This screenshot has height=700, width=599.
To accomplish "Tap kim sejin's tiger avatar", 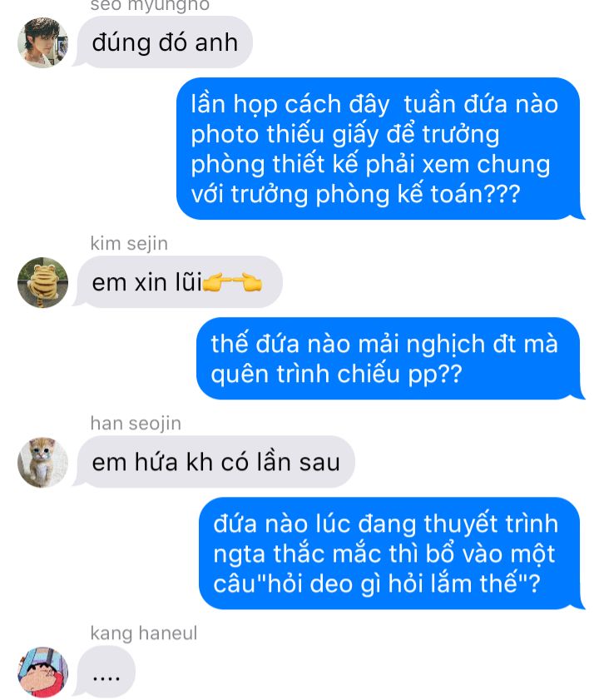I will tap(43, 282).
